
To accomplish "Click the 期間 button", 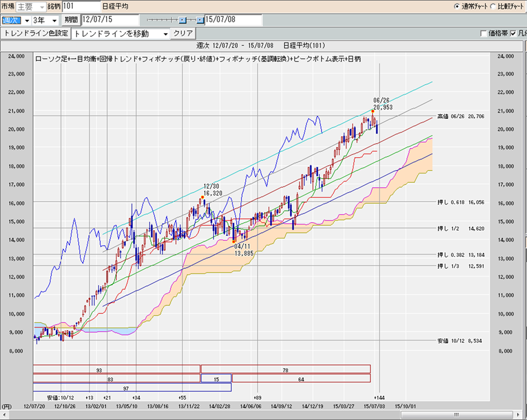I will [x=71, y=20].
